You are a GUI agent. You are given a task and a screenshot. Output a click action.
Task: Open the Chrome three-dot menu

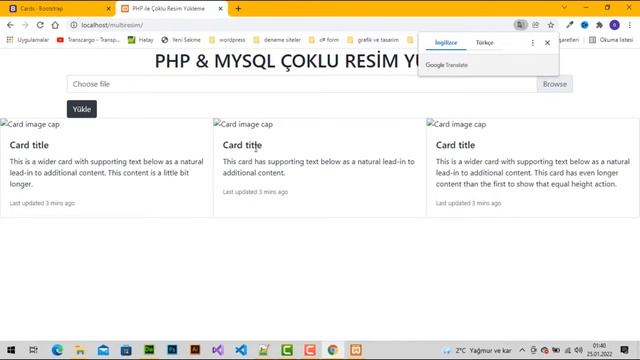pos(630,25)
